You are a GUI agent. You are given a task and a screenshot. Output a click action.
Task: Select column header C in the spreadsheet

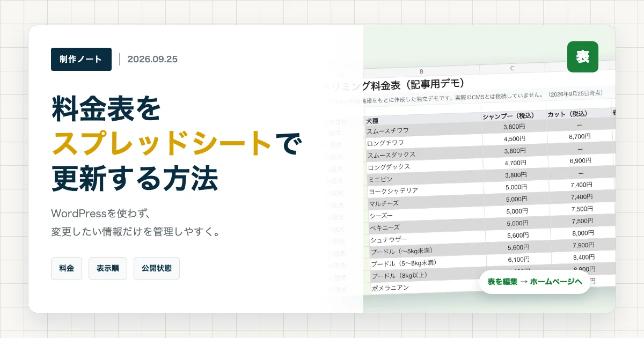pos(513,68)
